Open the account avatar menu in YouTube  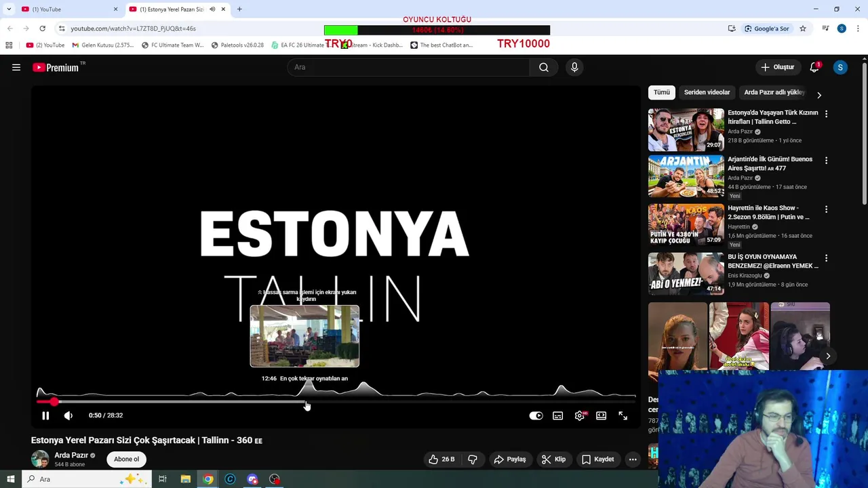840,67
